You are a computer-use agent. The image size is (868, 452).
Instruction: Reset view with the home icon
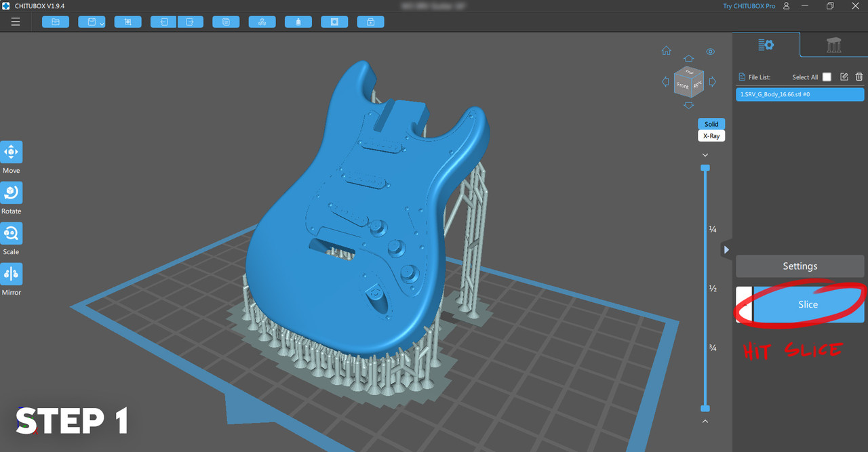(x=667, y=51)
